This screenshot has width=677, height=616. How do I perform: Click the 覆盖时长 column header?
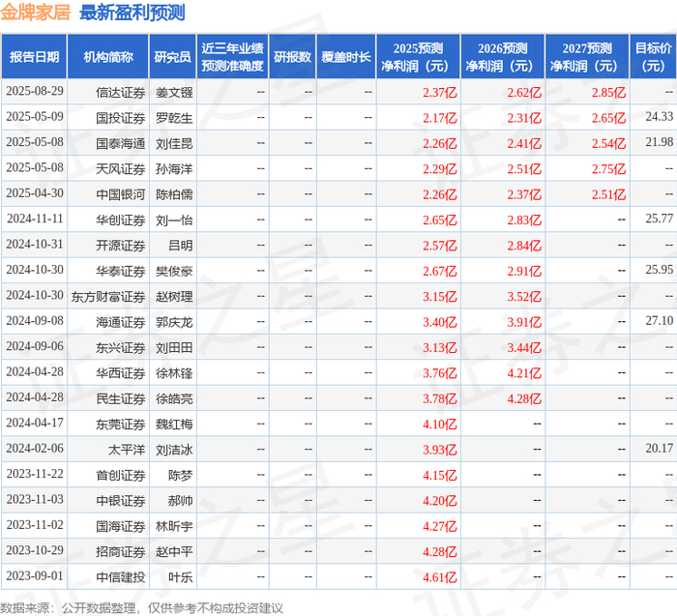coord(346,56)
